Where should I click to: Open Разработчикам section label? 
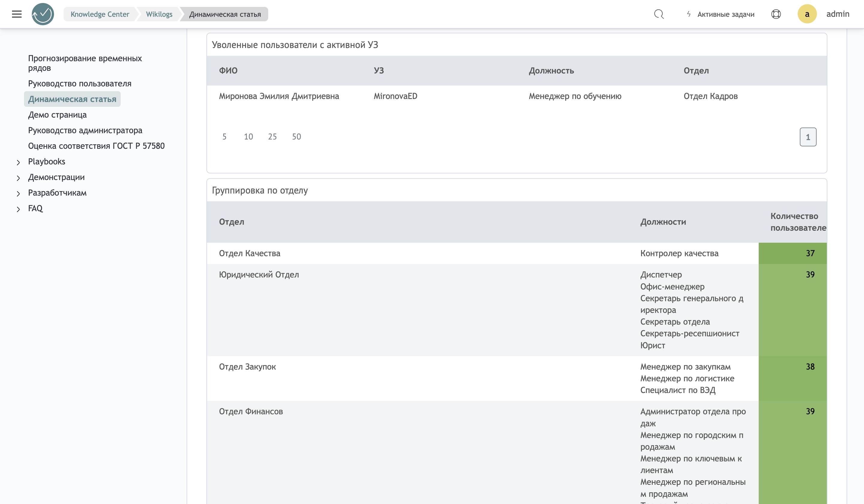point(57,193)
